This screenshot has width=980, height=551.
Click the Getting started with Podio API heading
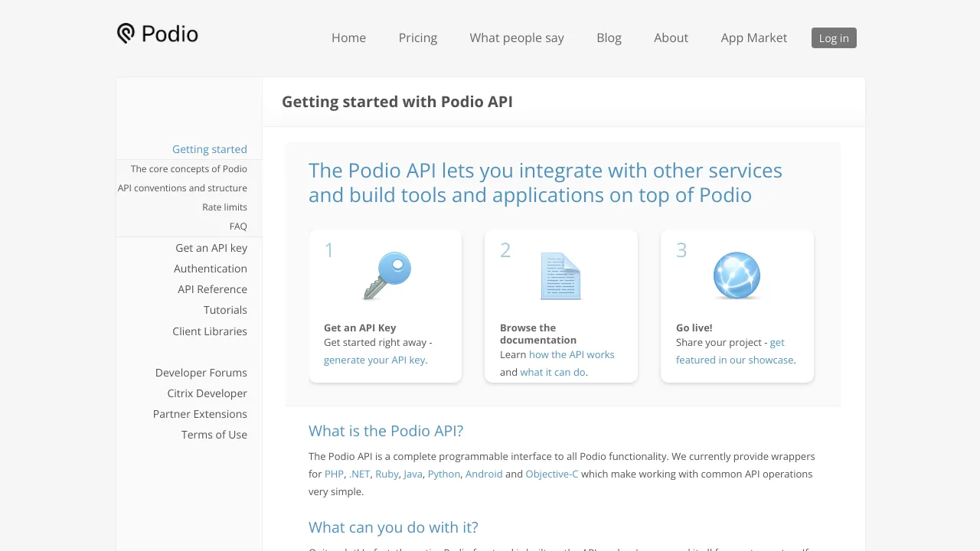pyautogui.click(x=397, y=102)
